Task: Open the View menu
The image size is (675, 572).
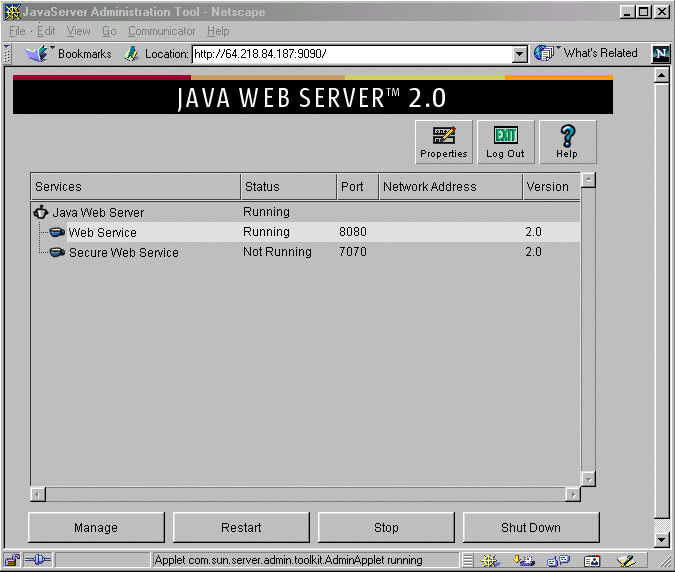Action: pyautogui.click(x=78, y=31)
